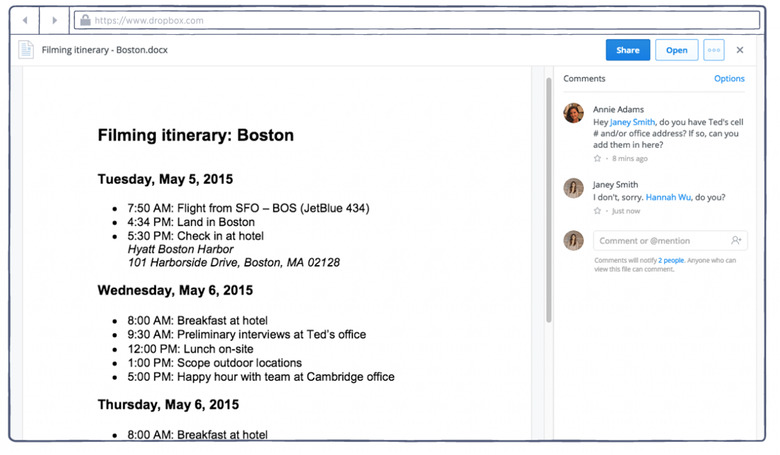
Task: Click the Hannah Wu mention link
Action: 668,197
